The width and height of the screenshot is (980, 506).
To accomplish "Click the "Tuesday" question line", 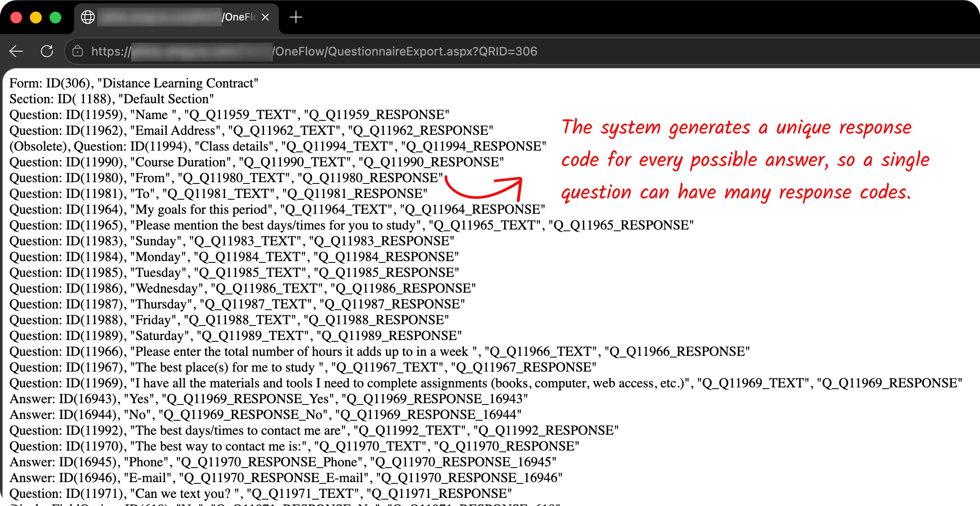I will coord(234,272).
